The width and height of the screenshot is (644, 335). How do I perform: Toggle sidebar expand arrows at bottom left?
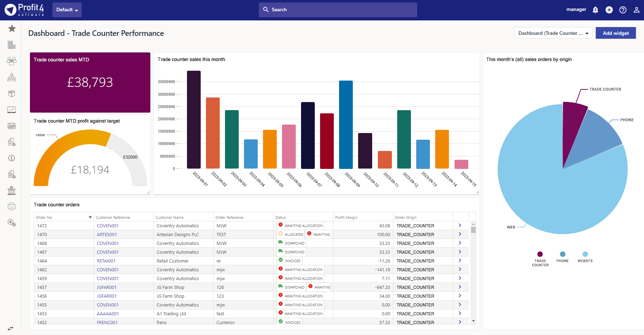click(11, 328)
